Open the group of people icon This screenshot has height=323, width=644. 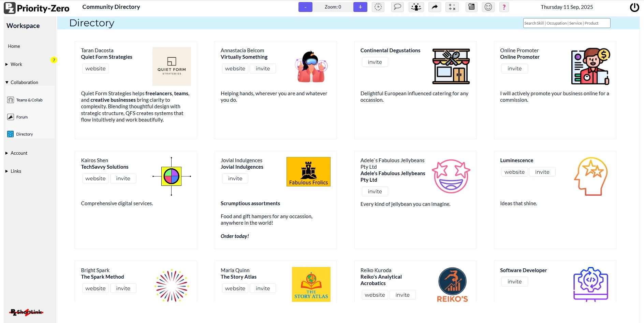pyautogui.click(x=416, y=7)
